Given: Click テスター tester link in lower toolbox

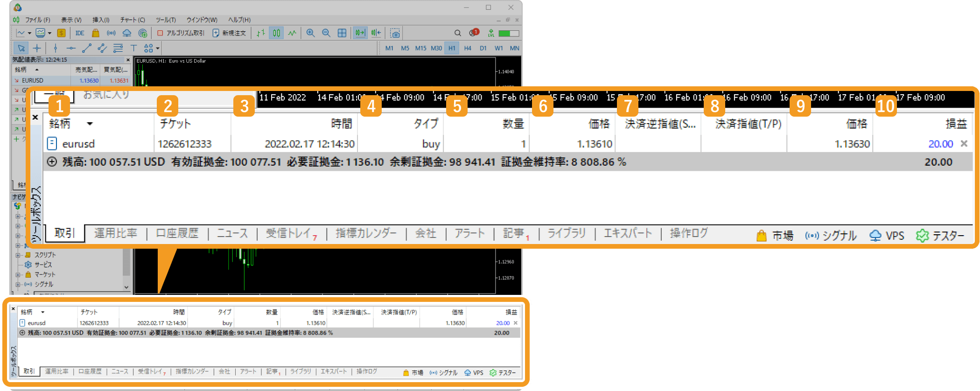Looking at the screenshot, I should coord(503,372).
